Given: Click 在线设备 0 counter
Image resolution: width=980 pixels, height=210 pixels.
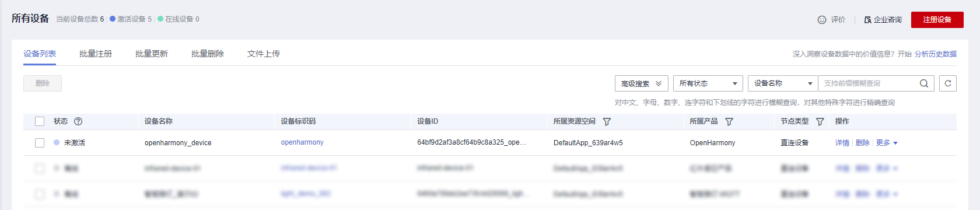Looking at the screenshot, I should (178, 19).
